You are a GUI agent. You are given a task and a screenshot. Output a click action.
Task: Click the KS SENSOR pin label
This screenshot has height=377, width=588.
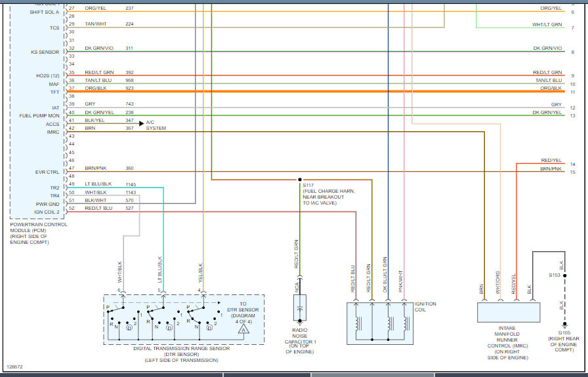pos(45,52)
